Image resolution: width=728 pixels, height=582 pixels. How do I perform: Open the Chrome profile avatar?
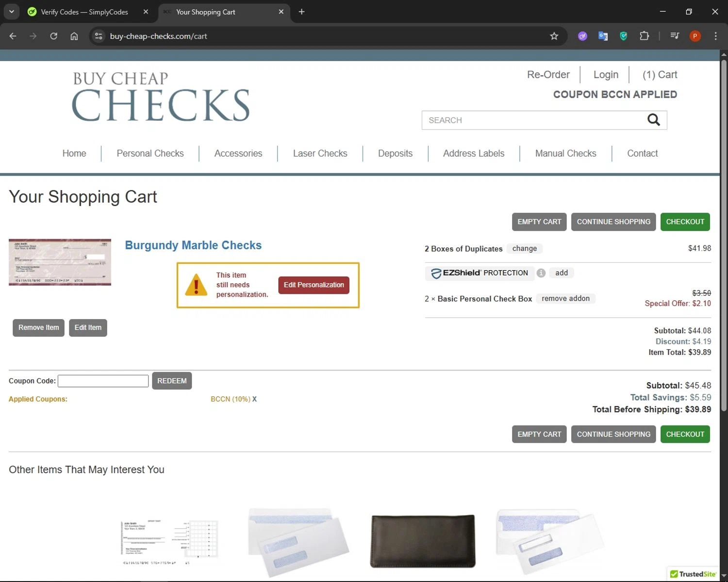[695, 36]
